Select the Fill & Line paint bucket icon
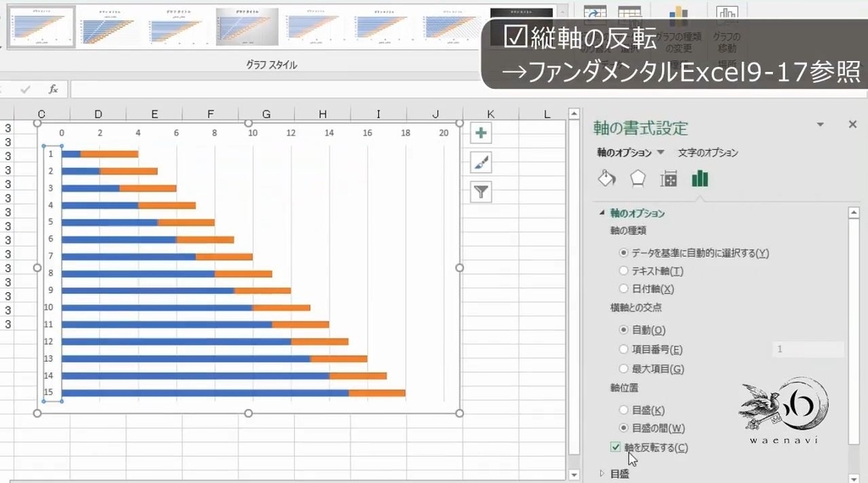Screen dimensions: 868x483 pyautogui.click(x=607, y=179)
